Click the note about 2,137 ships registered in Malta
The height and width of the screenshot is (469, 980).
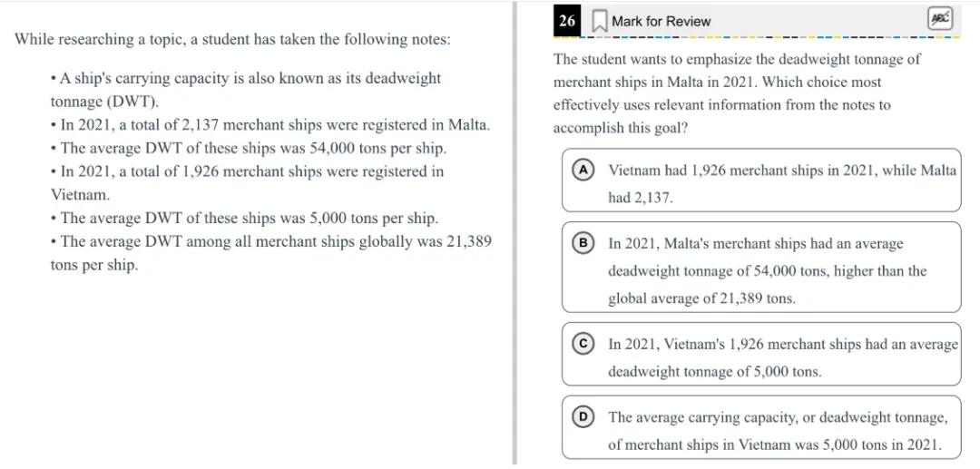click(270, 124)
